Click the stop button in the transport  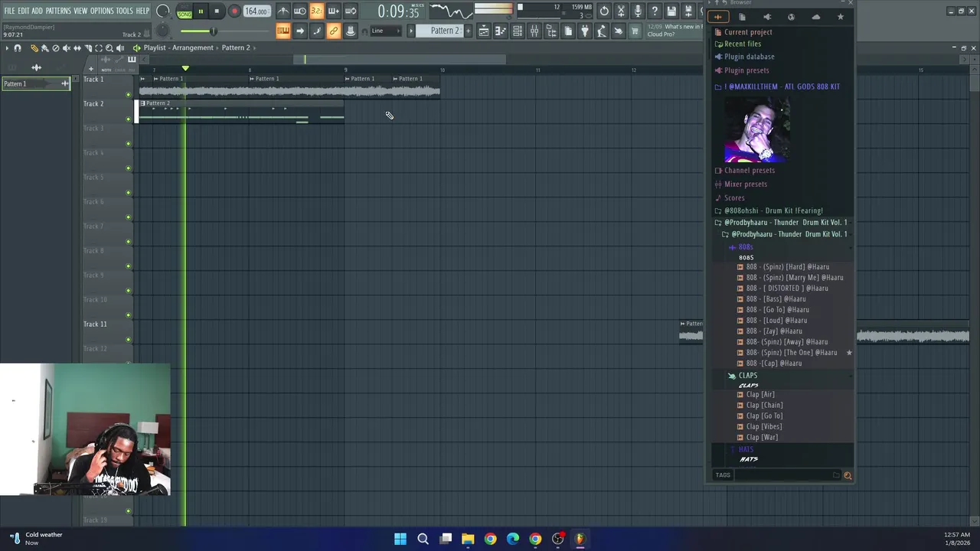(217, 11)
